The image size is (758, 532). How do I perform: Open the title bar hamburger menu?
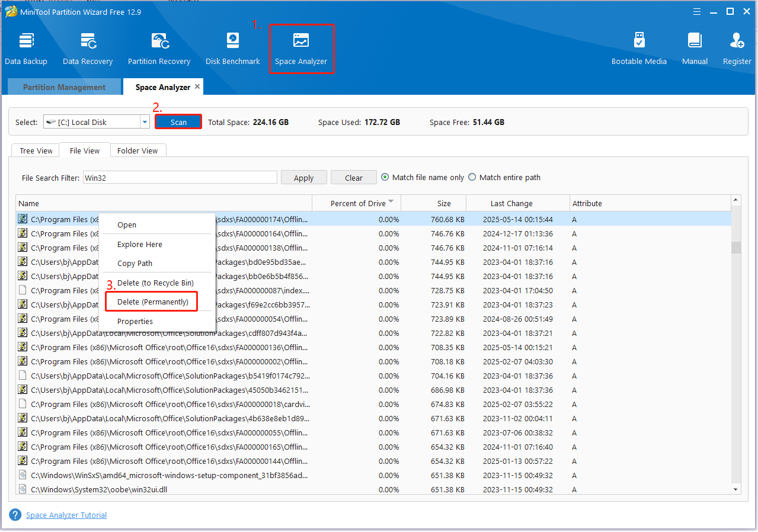click(698, 11)
